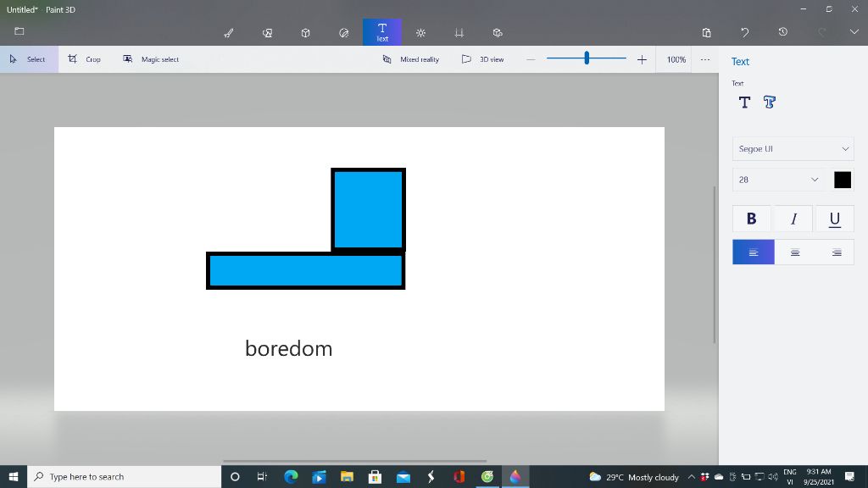
Task: Open the ENG language switcher
Action: [x=790, y=477]
